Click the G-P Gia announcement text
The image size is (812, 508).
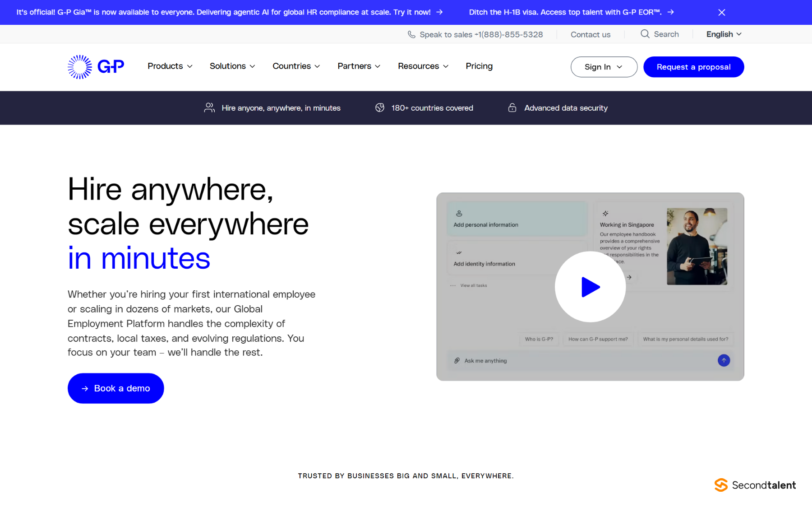[223, 12]
